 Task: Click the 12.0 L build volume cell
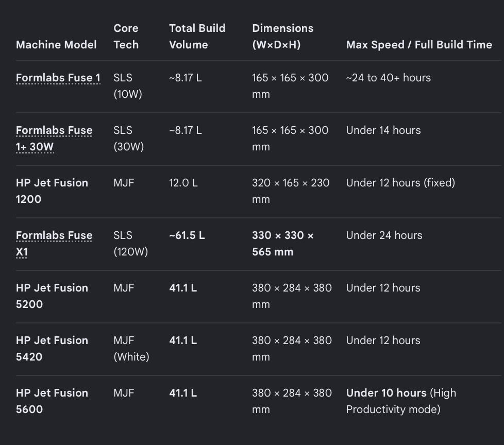coord(183,183)
